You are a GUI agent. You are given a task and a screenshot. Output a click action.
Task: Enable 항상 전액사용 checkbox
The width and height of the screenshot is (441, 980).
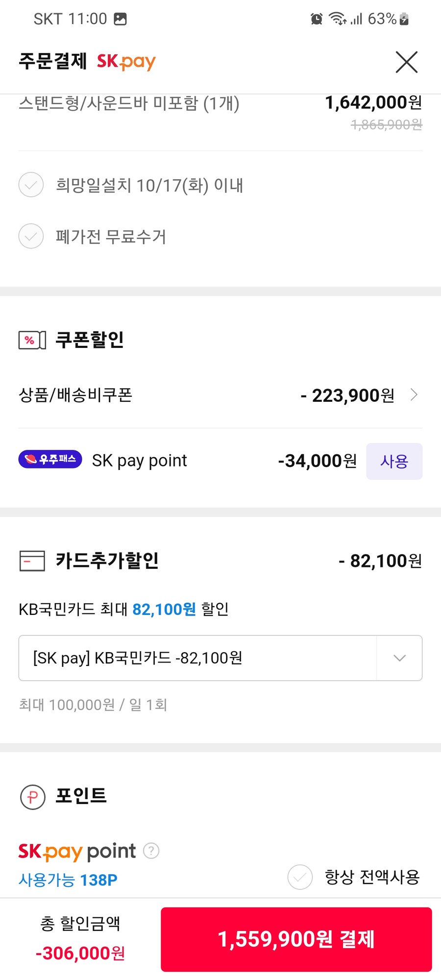pos(300,877)
